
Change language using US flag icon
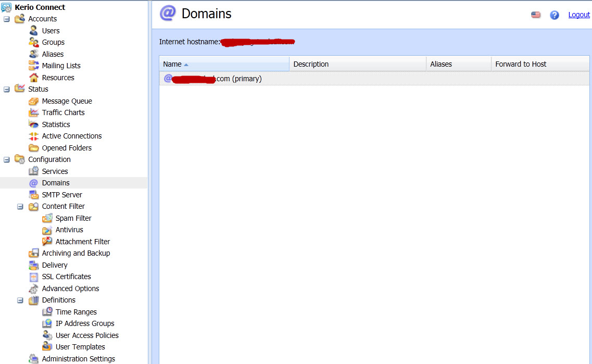point(536,15)
